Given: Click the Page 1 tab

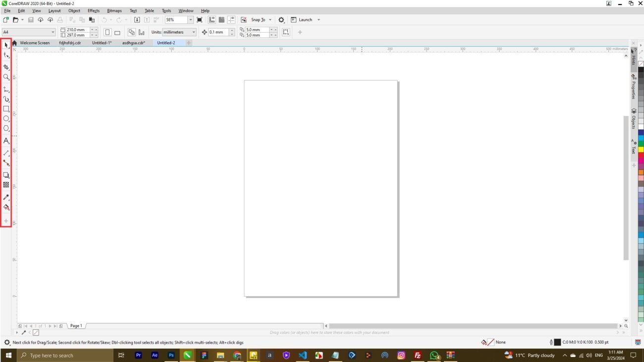Looking at the screenshot, I should [x=76, y=326].
